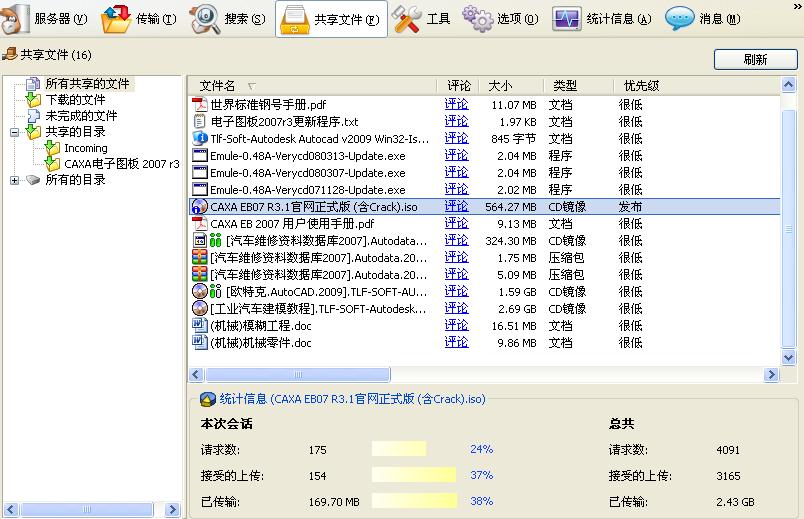Click the 接受的上传 37% progress bar

point(414,475)
